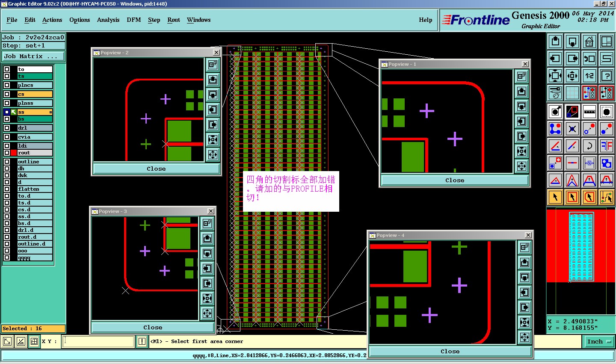The width and height of the screenshot is (616, 364).
Task: Click Close button in Popview - 2
Action: [156, 169]
